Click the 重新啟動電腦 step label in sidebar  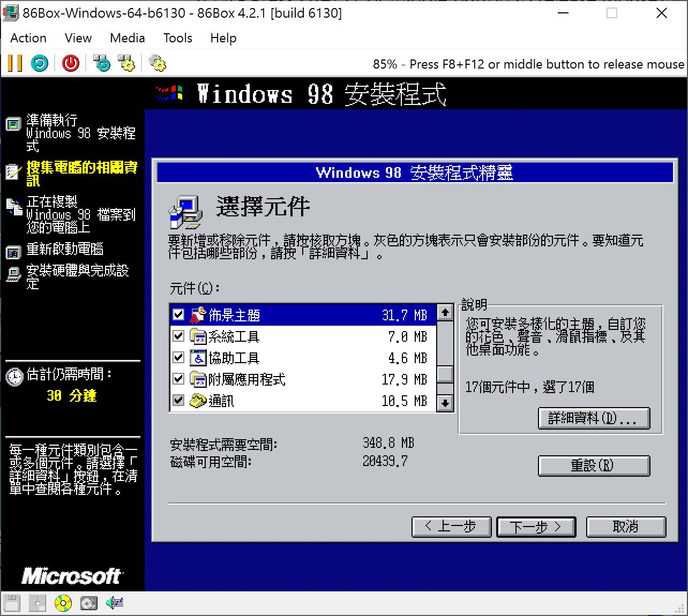[65, 249]
